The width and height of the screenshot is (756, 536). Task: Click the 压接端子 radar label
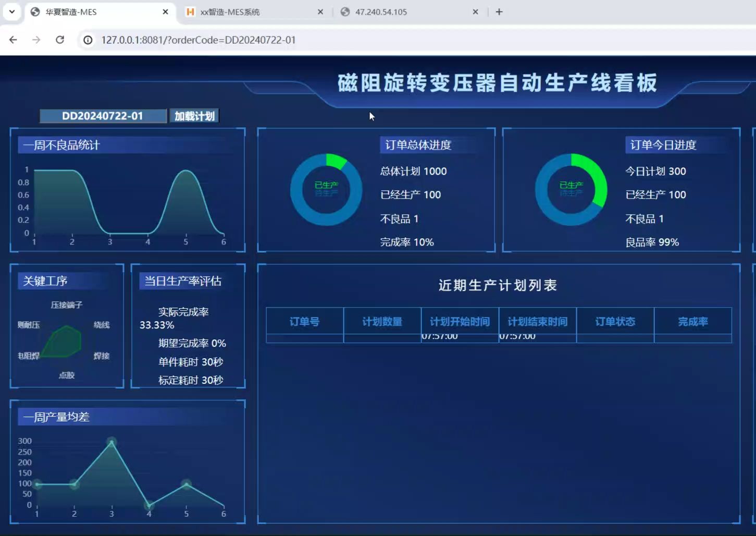point(67,304)
